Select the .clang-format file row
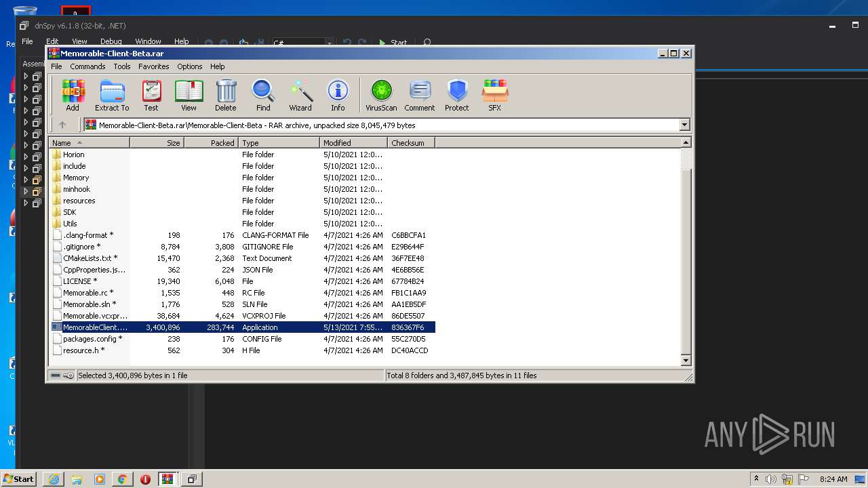This screenshot has width=868, height=488. [242, 235]
